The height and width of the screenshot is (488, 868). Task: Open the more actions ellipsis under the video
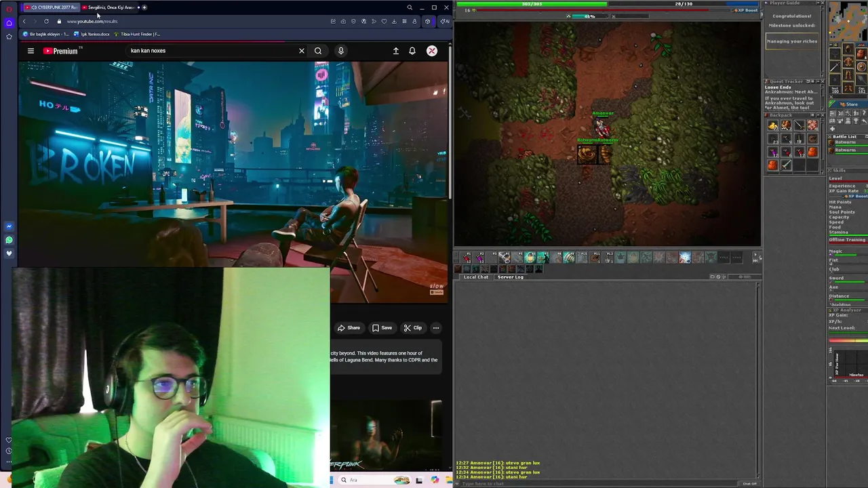436,328
